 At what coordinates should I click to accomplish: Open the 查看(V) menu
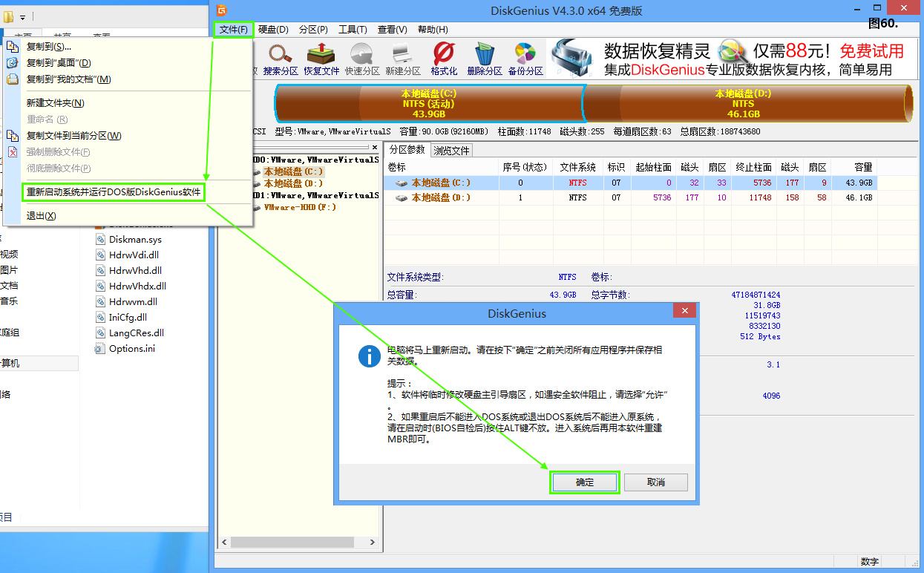393,30
